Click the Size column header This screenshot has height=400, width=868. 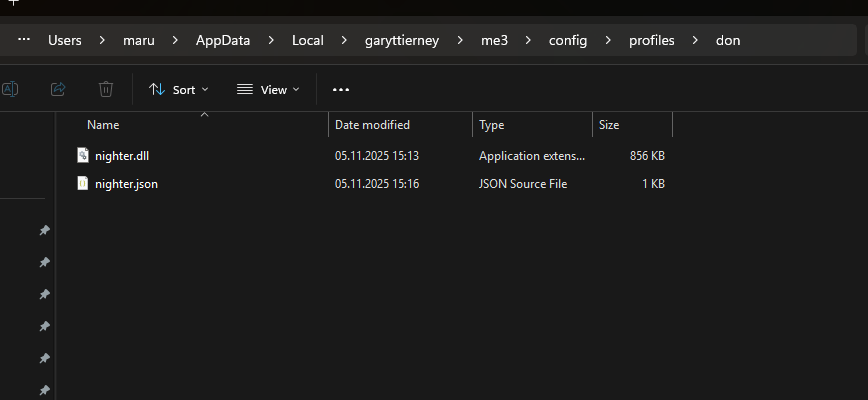609,125
